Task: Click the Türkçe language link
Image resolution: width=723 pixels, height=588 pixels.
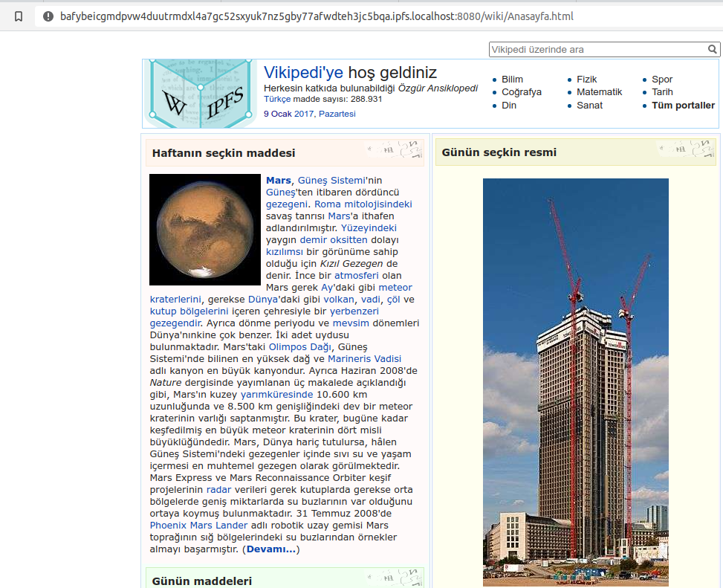Action: pos(277,99)
